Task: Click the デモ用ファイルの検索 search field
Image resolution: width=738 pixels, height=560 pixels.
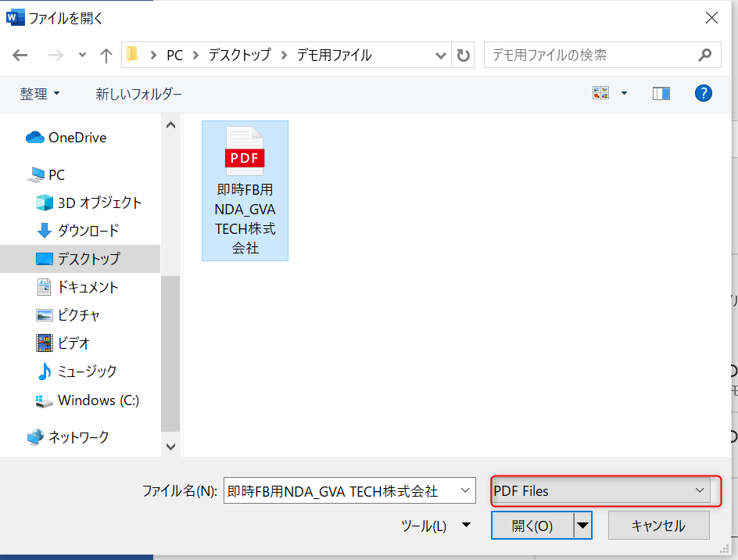Action: coord(586,56)
